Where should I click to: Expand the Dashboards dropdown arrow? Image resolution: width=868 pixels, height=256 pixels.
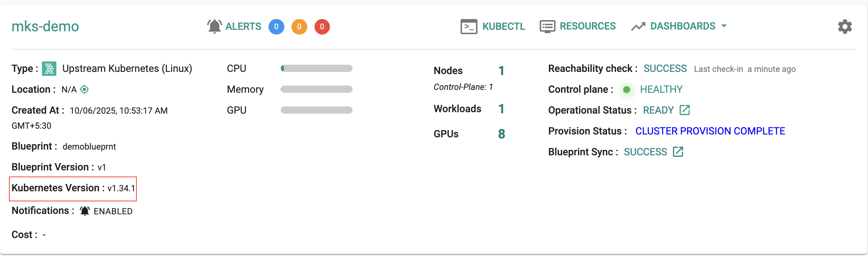tap(724, 26)
